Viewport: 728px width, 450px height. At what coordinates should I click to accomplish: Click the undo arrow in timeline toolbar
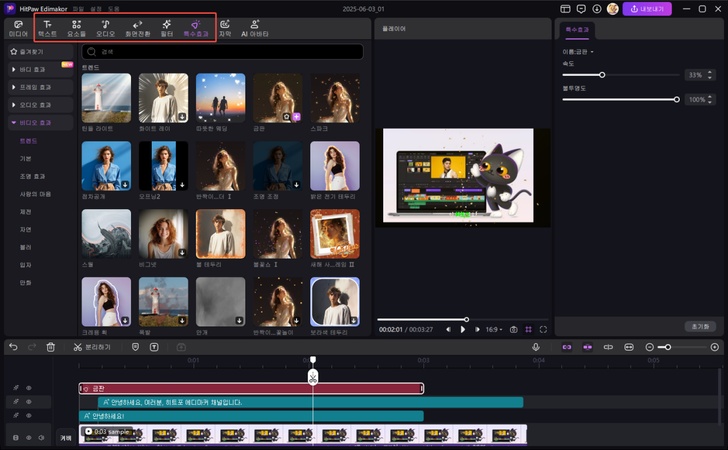point(13,347)
